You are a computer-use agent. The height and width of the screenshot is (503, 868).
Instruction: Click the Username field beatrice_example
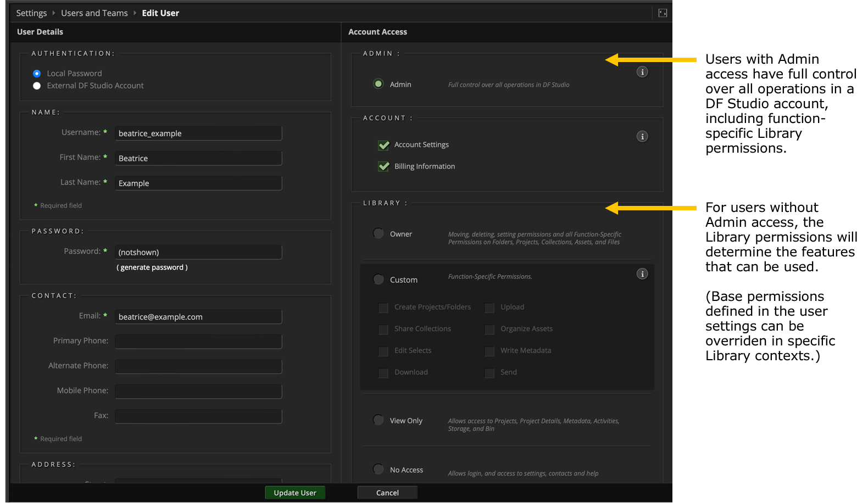click(198, 133)
